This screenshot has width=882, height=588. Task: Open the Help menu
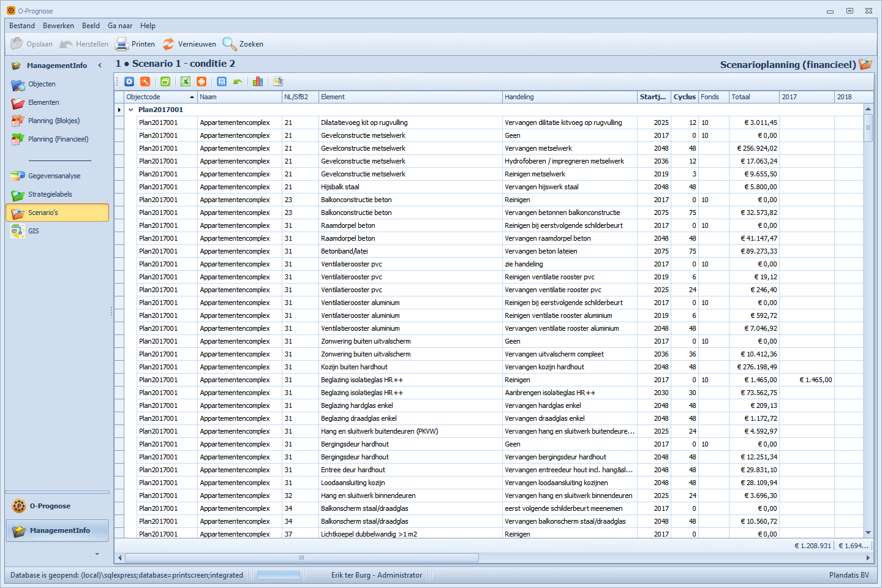[x=148, y=26]
